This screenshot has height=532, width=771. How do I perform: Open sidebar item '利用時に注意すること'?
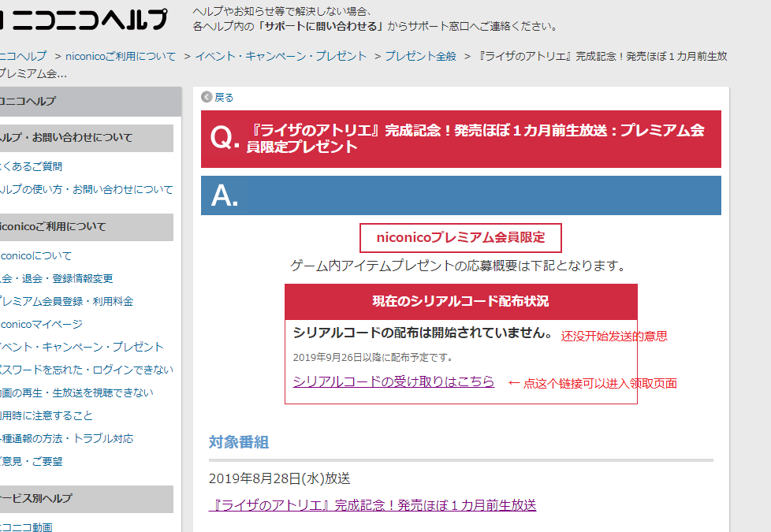tap(47, 415)
